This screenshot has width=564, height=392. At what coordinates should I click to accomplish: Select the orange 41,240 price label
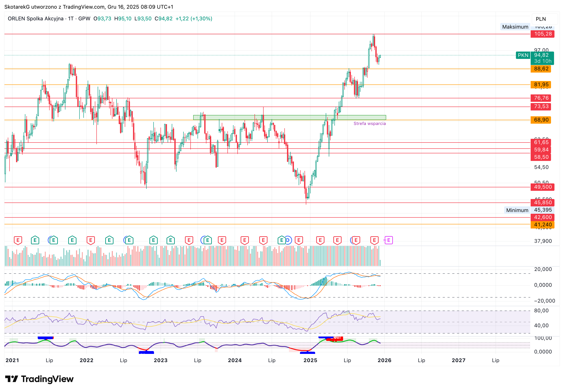(543, 225)
